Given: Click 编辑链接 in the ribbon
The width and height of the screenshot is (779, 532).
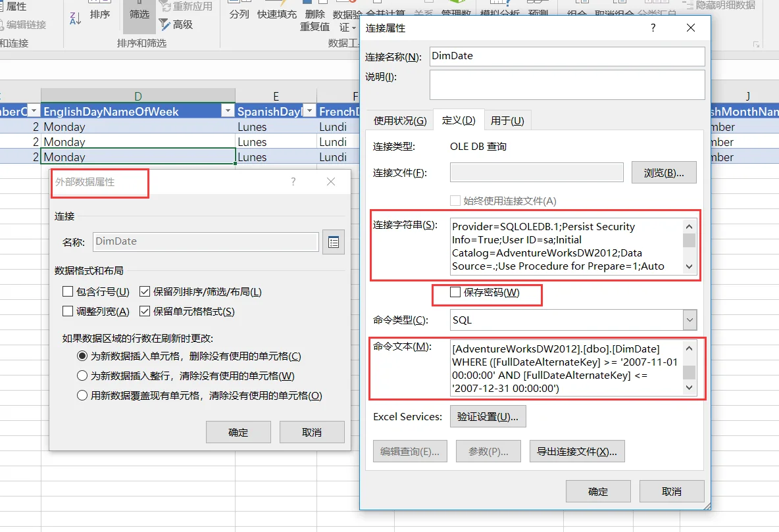Looking at the screenshot, I should pyautogui.click(x=22, y=24).
